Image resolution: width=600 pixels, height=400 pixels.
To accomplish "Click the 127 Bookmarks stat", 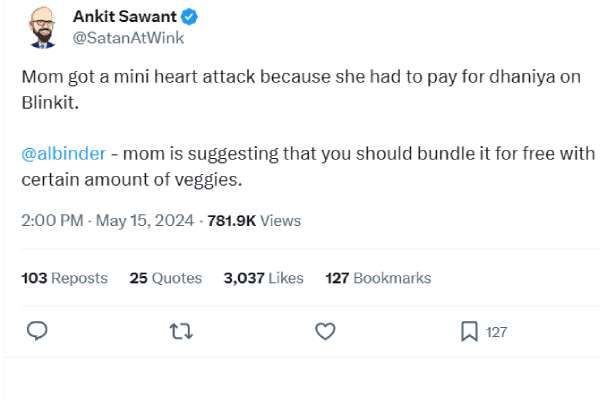I will point(378,278).
